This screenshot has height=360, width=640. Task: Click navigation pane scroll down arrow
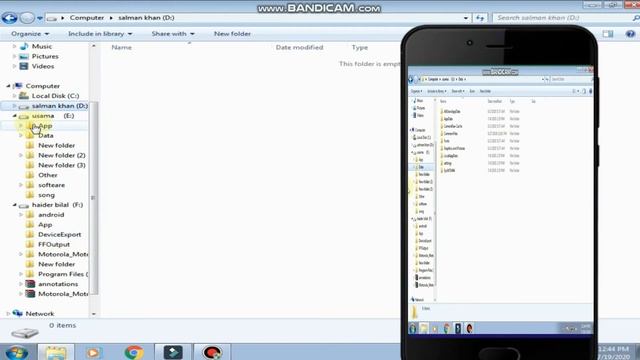click(x=93, y=314)
